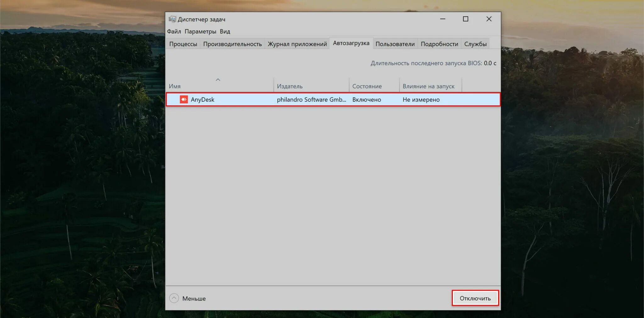644x318 pixels.
Task: Select the AnyDesk name text in the list
Action: pyautogui.click(x=203, y=99)
